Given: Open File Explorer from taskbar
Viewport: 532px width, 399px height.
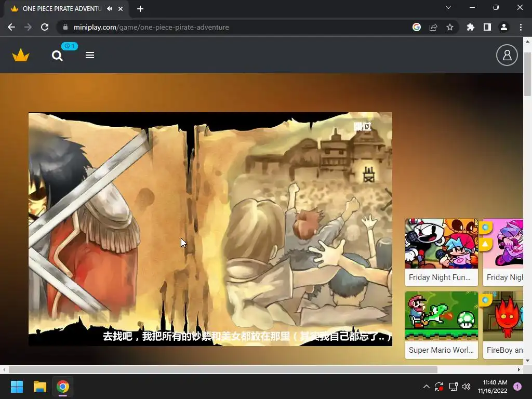Looking at the screenshot, I should click(x=39, y=387).
